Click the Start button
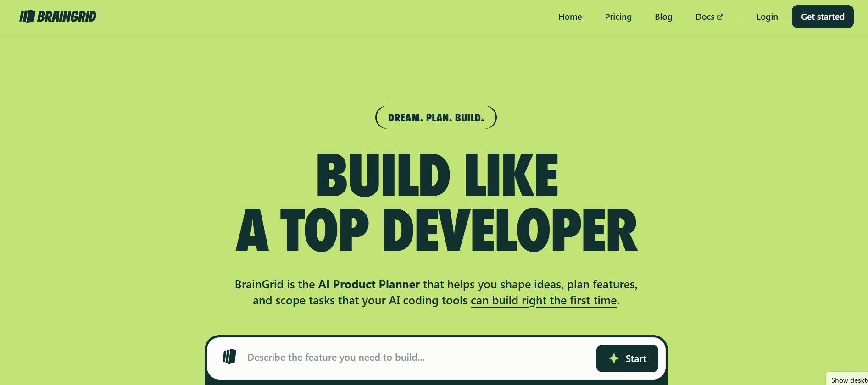868x385 pixels. pos(627,358)
